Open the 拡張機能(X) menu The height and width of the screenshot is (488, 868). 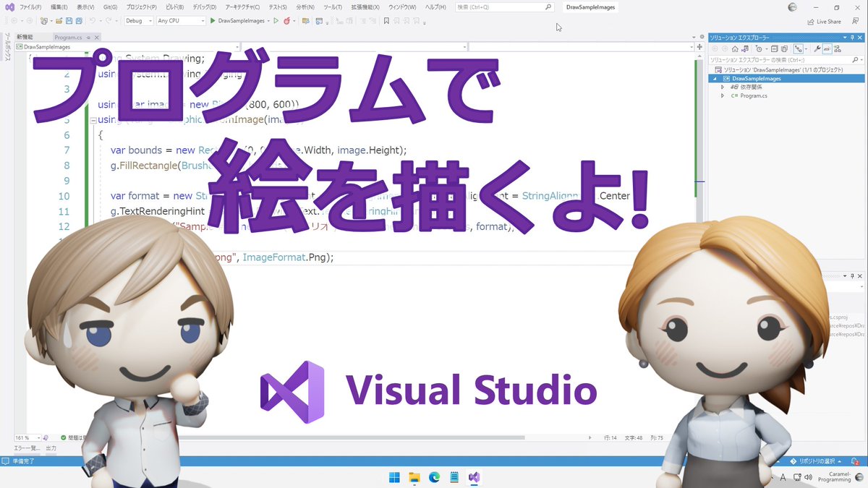tap(365, 7)
